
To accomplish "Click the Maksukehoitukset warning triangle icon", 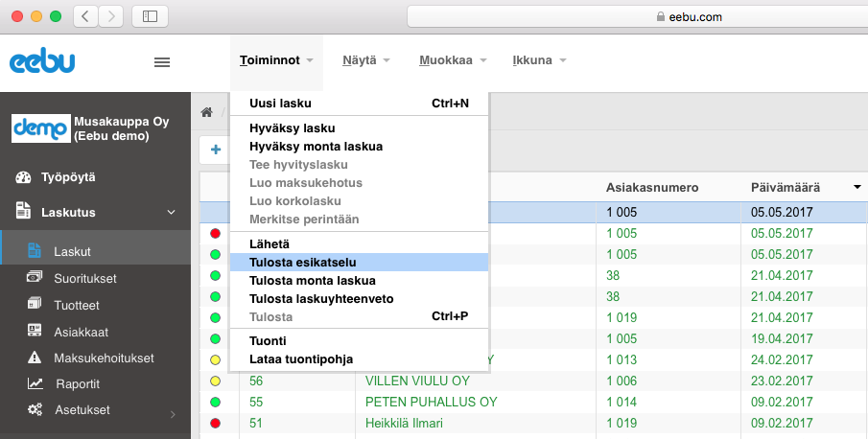I will coord(35,358).
